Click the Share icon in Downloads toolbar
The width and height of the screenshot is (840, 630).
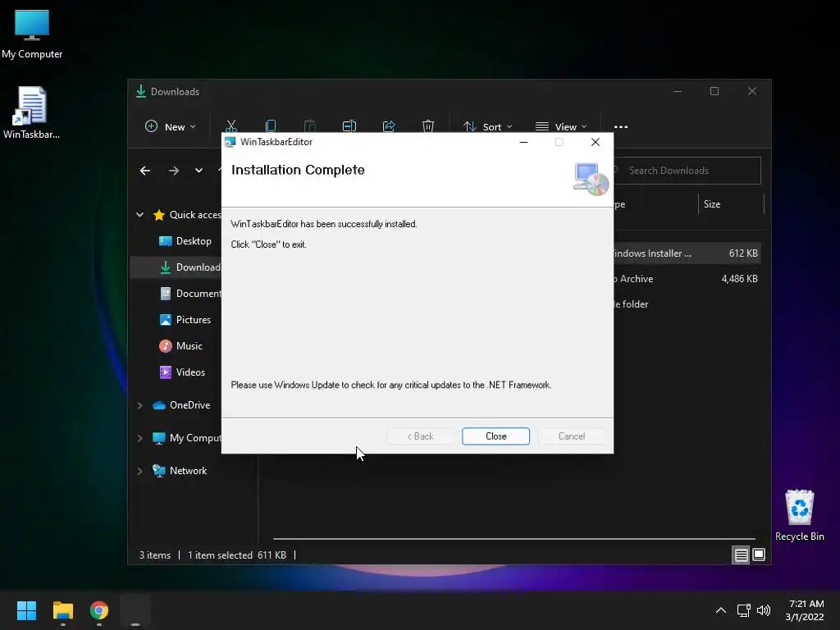(x=389, y=126)
